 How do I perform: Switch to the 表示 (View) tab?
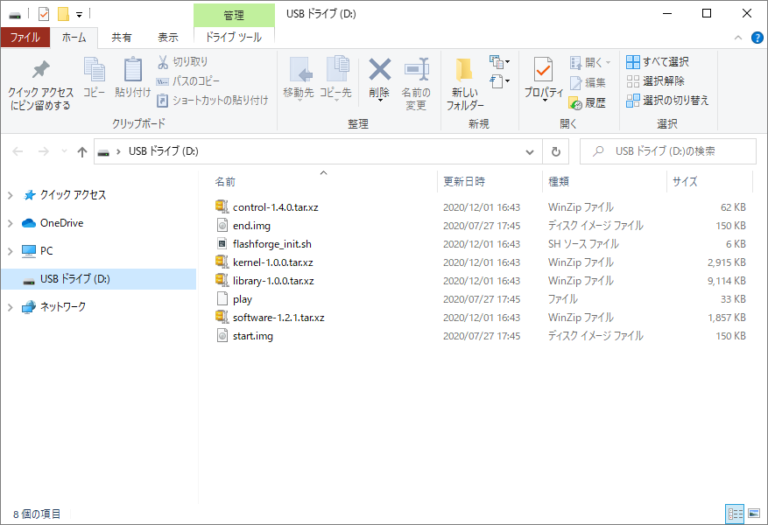(x=168, y=37)
